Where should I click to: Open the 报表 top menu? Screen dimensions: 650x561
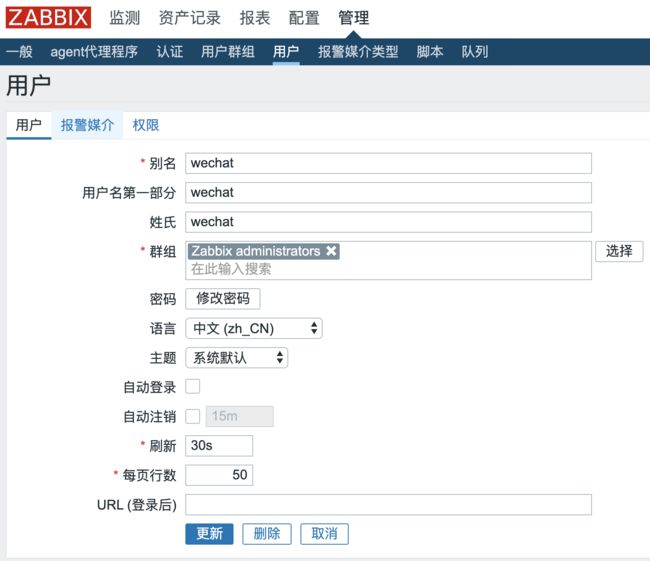(x=255, y=18)
